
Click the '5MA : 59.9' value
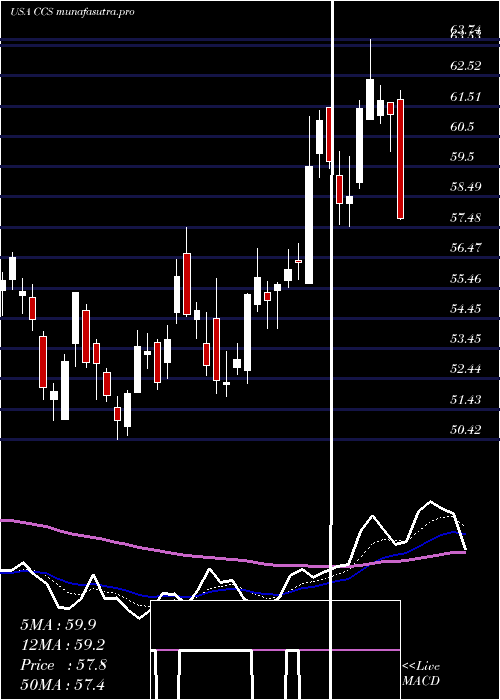[58, 625]
